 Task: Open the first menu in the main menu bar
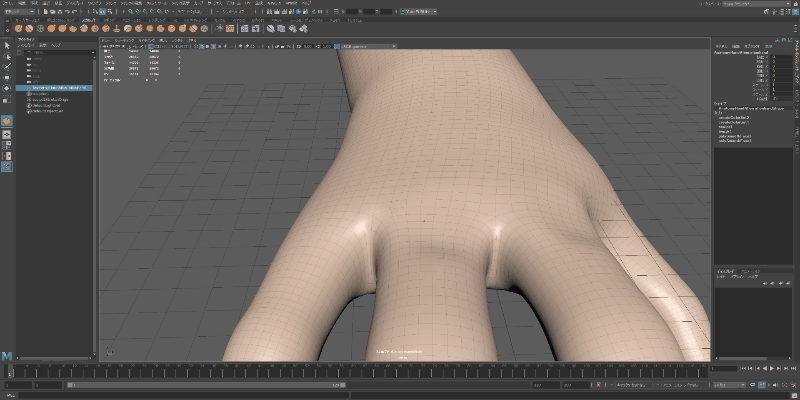click(x=7, y=4)
